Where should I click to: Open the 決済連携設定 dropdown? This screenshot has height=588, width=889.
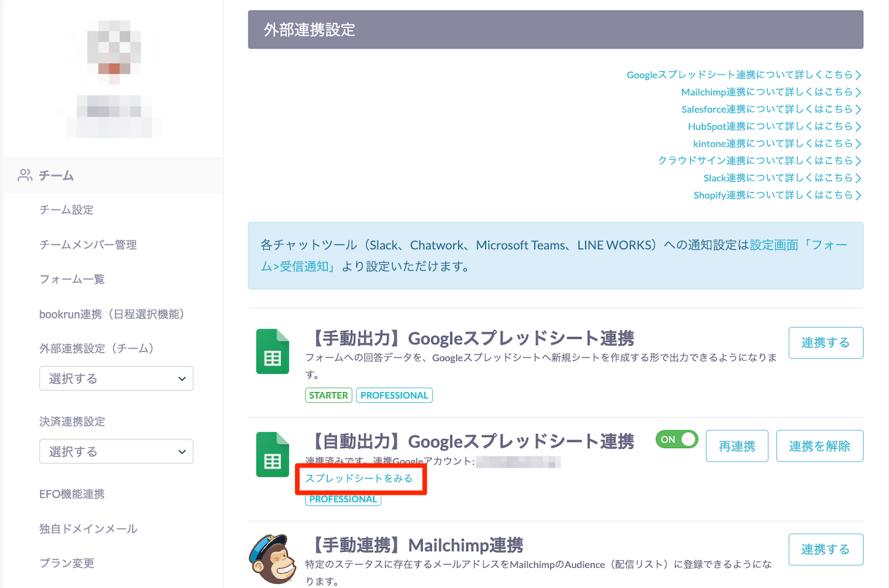[116, 451]
